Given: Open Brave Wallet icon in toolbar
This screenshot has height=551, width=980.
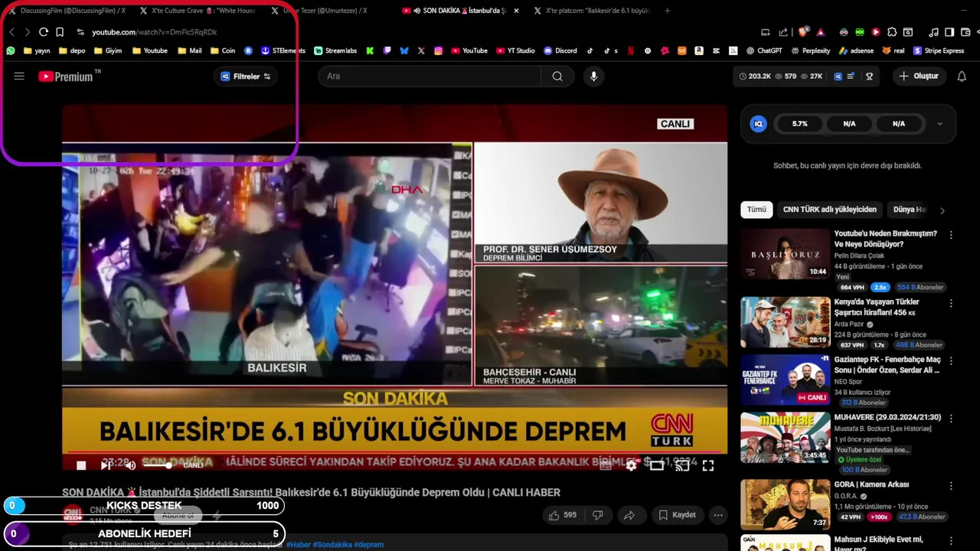Looking at the screenshot, I should pyautogui.click(x=965, y=32).
